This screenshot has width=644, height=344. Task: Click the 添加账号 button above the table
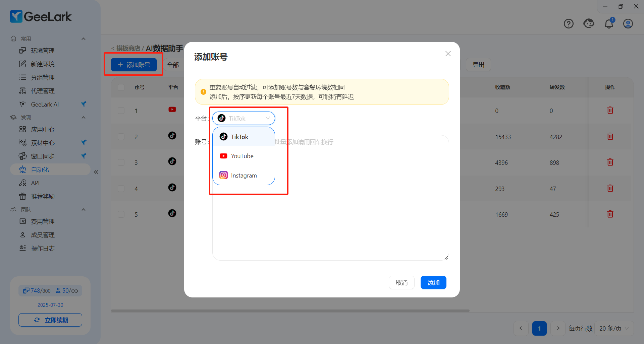click(134, 65)
